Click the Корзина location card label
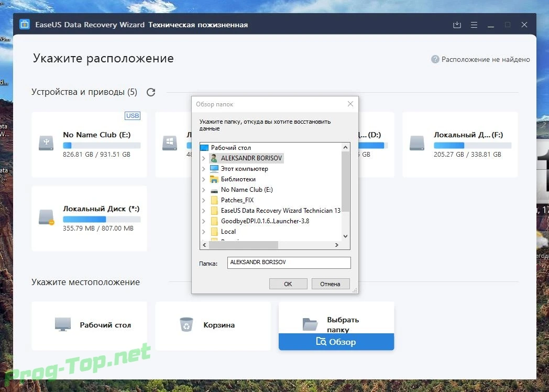 point(219,325)
